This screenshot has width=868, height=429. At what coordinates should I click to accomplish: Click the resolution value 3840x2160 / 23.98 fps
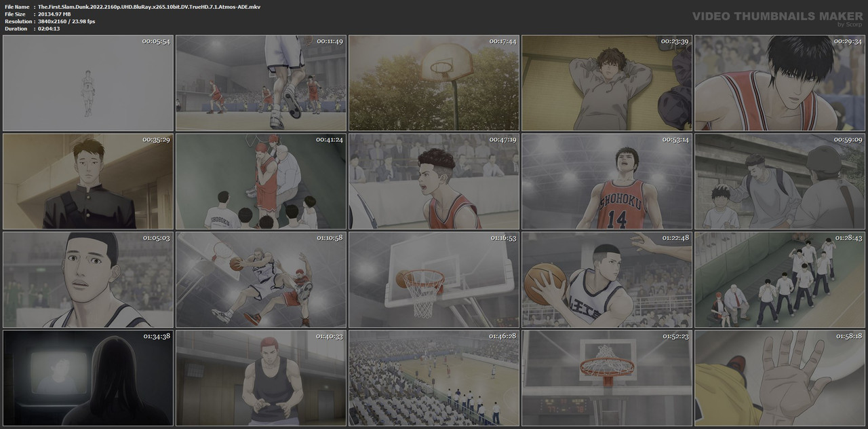(x=66, y=22)
